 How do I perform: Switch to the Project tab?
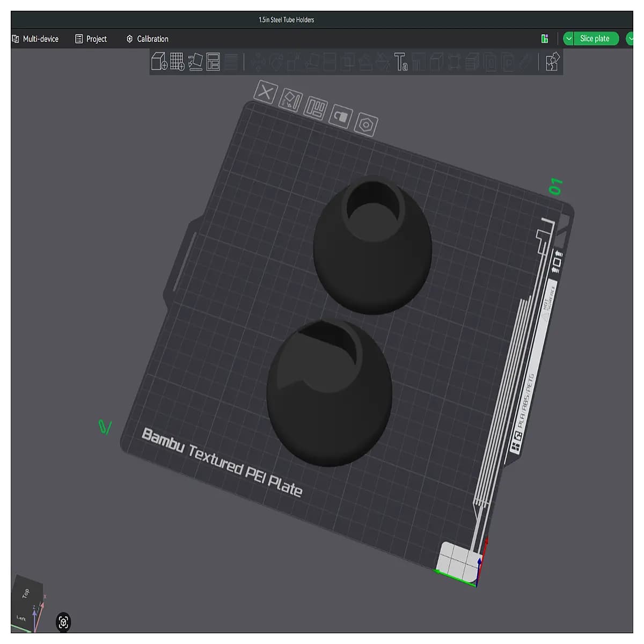click(x=91, y=39)
